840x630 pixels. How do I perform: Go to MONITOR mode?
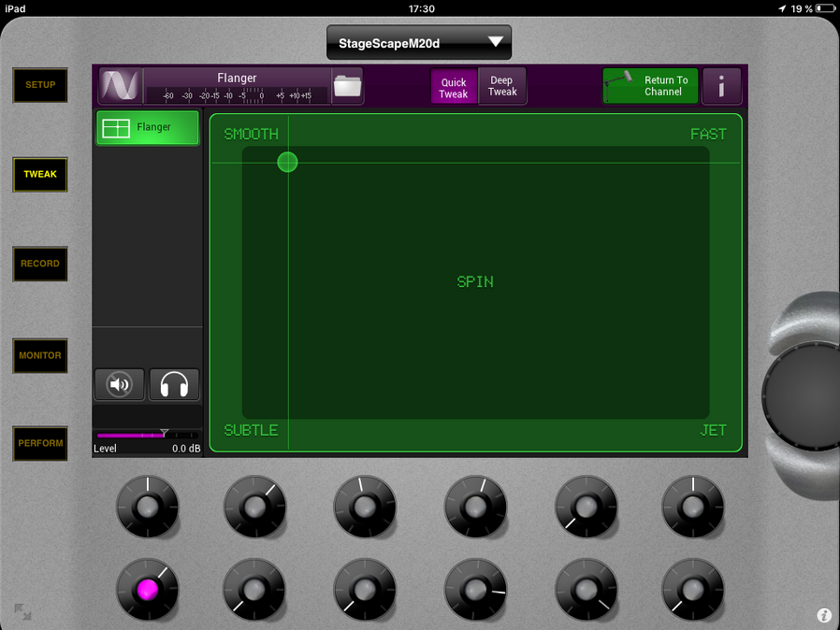[40, 355]
